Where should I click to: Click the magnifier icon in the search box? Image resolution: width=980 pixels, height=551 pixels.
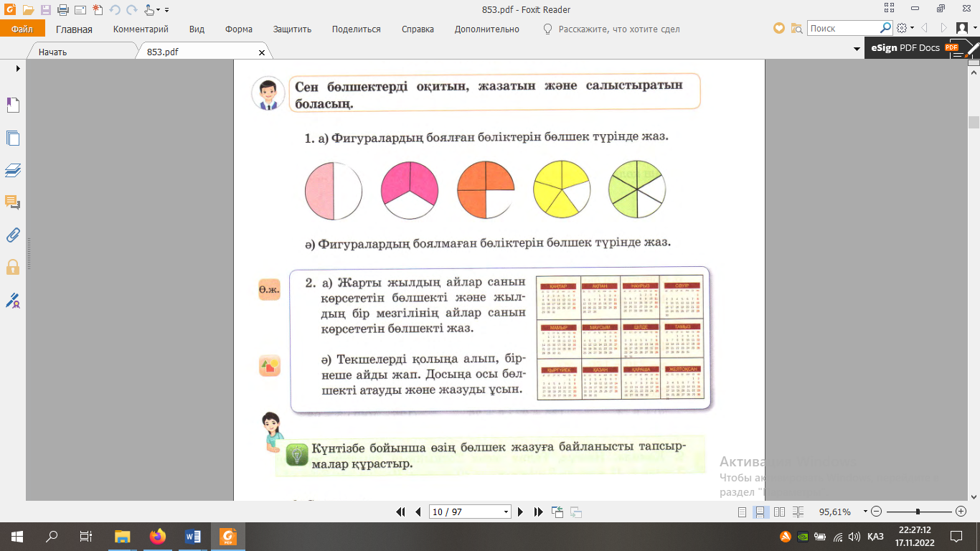pyautogui.click(x=886, y=28)
